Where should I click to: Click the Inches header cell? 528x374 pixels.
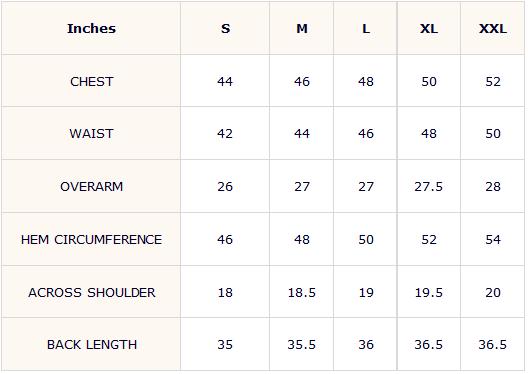pyautogui.click(x=91, y=29)
